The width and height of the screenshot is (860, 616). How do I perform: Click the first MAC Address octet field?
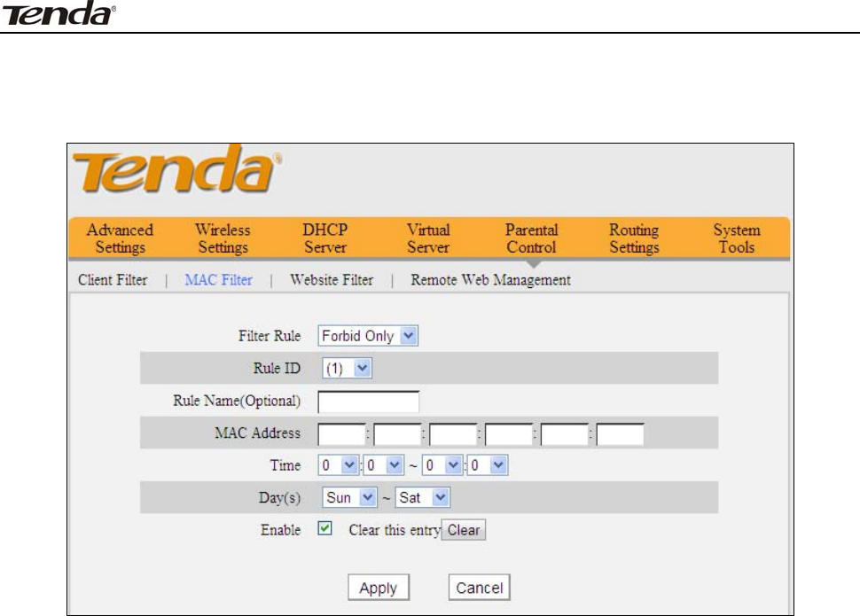[341, 434]
